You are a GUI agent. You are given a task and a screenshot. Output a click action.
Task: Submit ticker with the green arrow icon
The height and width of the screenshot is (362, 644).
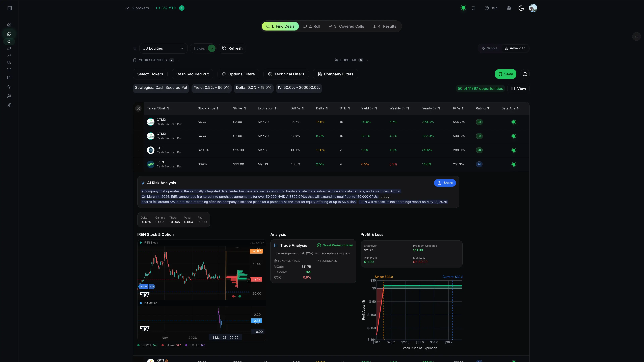211,48
